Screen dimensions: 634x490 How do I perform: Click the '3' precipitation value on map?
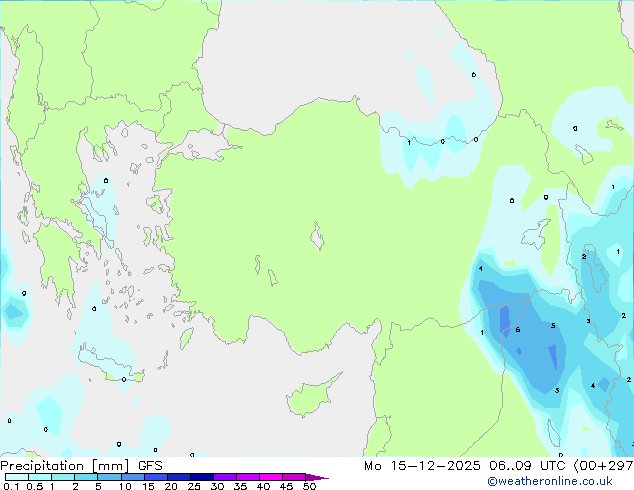pos(588,321)
